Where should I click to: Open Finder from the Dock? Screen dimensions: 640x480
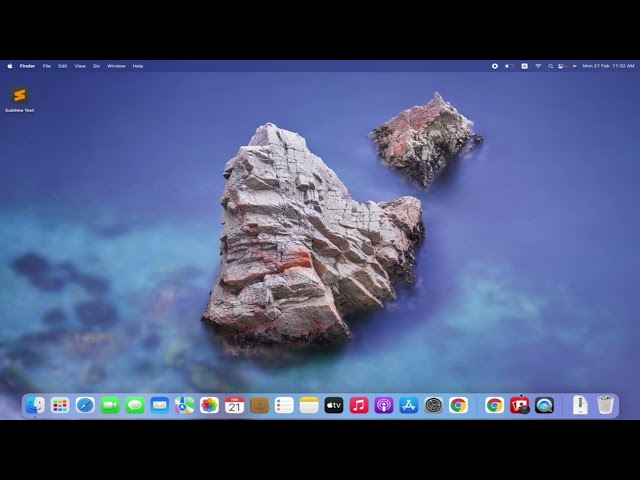(35, 405)
